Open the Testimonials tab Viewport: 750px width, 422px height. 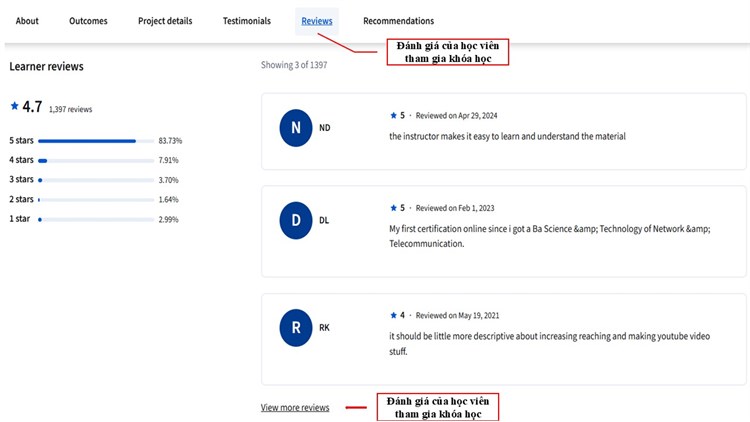point(246,21)
